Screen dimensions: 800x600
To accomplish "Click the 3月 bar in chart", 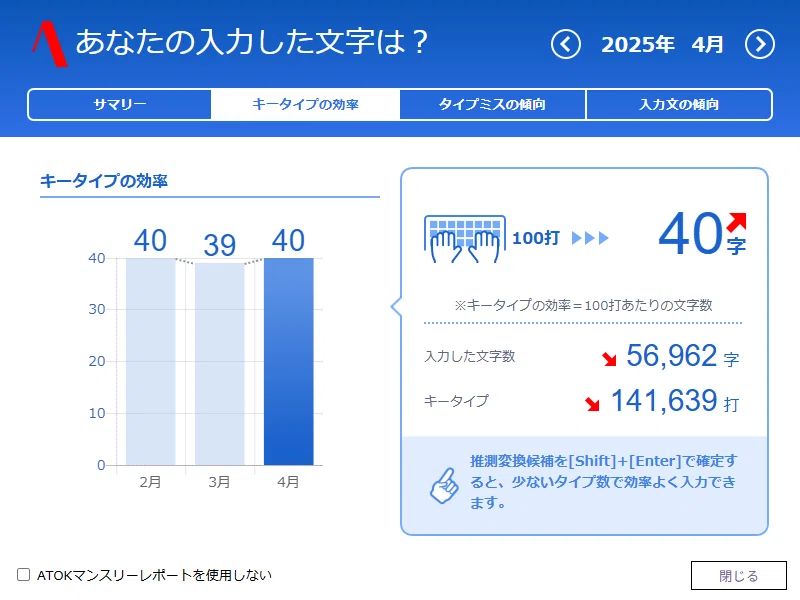I will click(219, 364).
